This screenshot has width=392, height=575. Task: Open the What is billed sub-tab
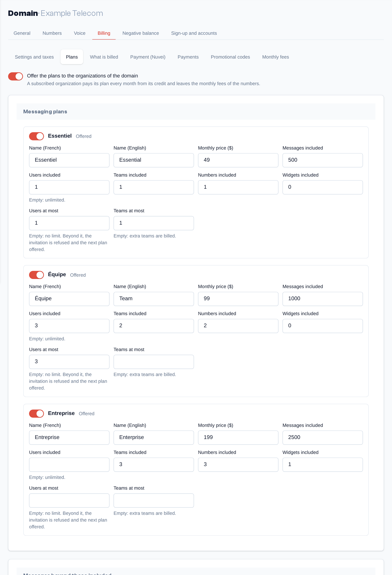click(104, 57)
